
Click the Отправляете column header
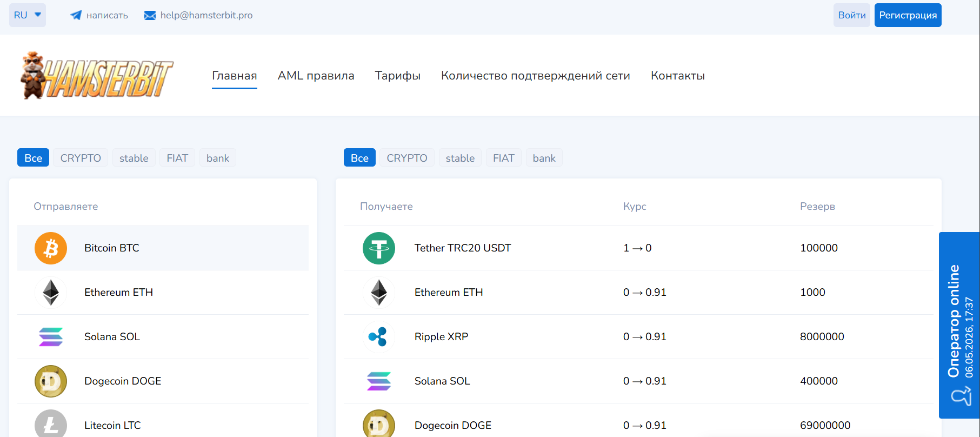coord(66,207)
